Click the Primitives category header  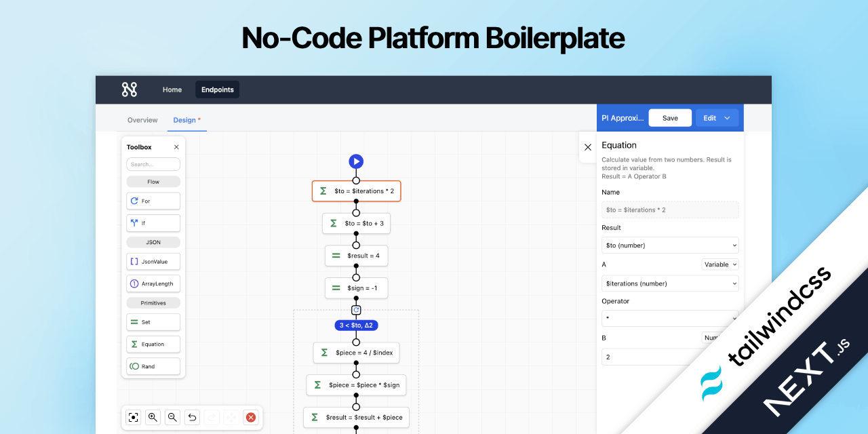tap(153, 302)
